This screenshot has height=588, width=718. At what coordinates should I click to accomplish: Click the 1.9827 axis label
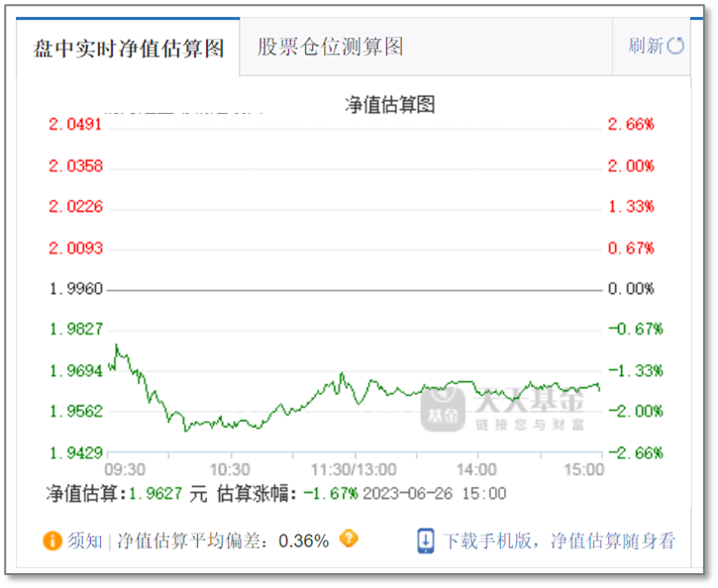pyautogui.click(x=75, y=329)
